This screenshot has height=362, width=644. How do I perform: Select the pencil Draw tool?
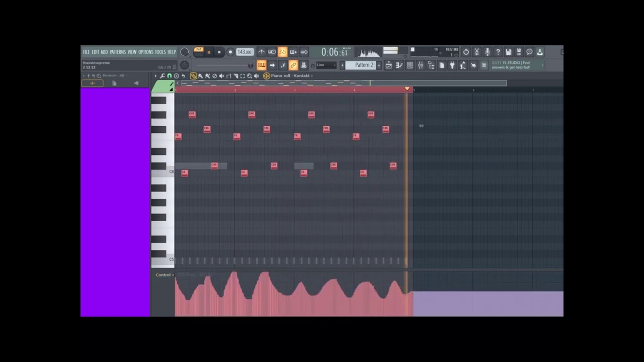193,76
